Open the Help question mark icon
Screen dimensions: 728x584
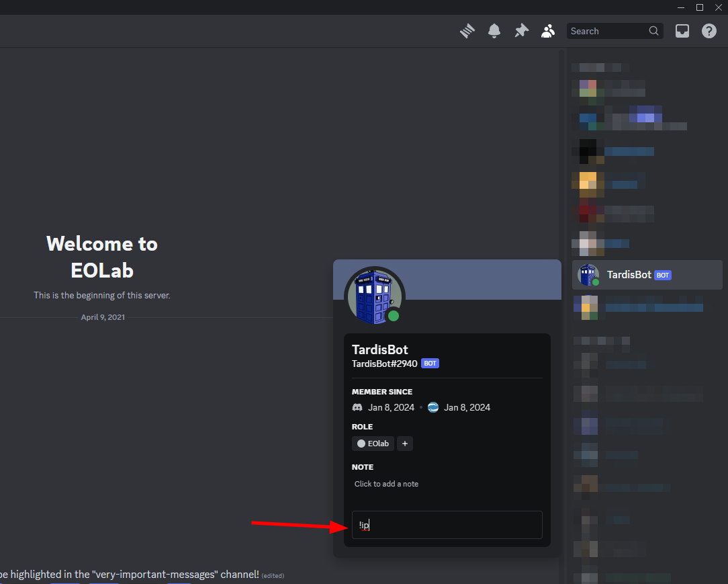pos(709,31)
